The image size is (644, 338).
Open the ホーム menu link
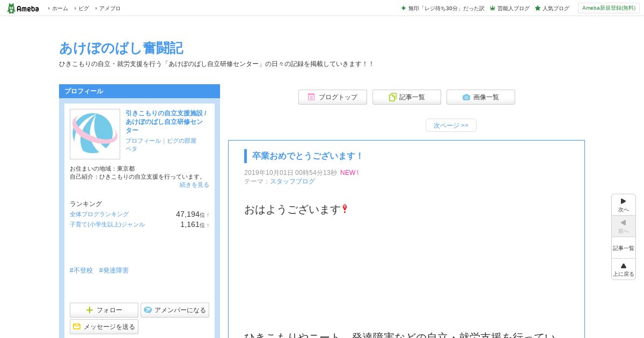click(x=60, y=8)
